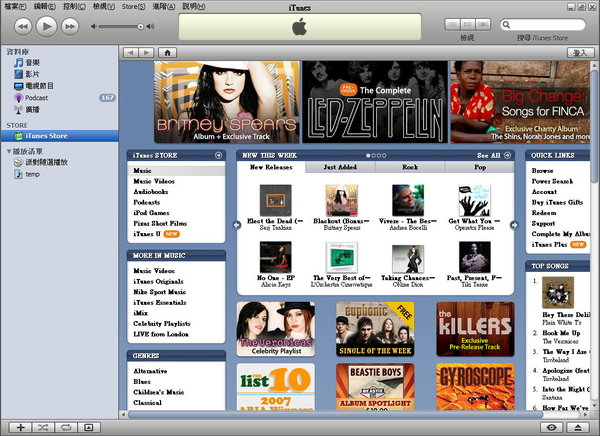
Task: Select the first page indicator dot
Action: [368, 155]
